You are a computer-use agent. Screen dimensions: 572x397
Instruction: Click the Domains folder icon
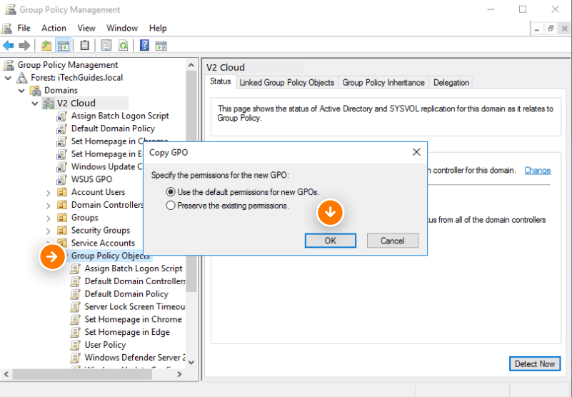click(x=35, y=90)
